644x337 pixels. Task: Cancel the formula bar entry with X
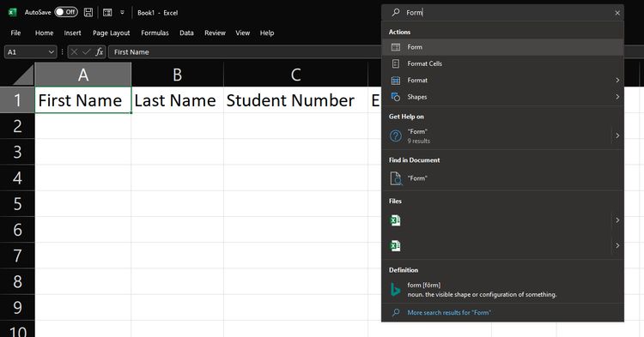click(74, 52)
